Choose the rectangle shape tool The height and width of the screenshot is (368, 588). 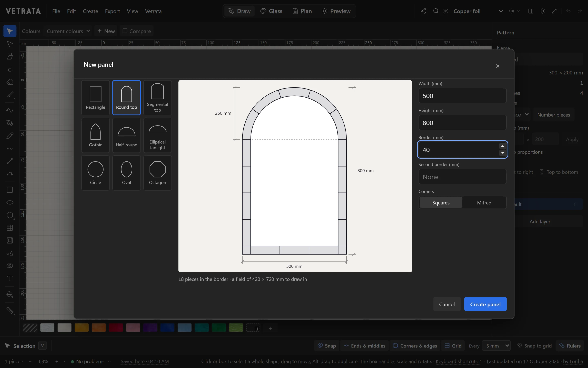(10, 190)
